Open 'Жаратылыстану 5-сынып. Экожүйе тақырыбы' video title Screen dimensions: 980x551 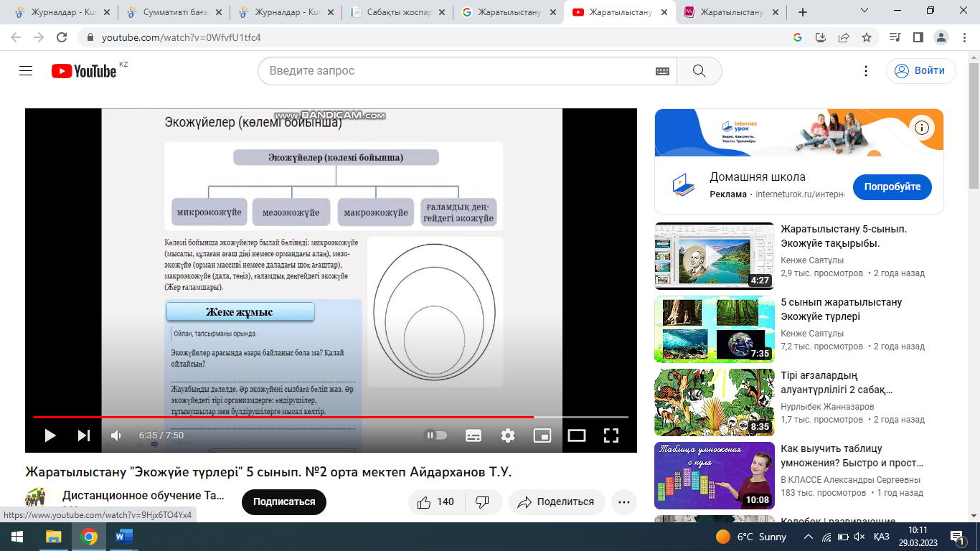[x=844, y=236]
